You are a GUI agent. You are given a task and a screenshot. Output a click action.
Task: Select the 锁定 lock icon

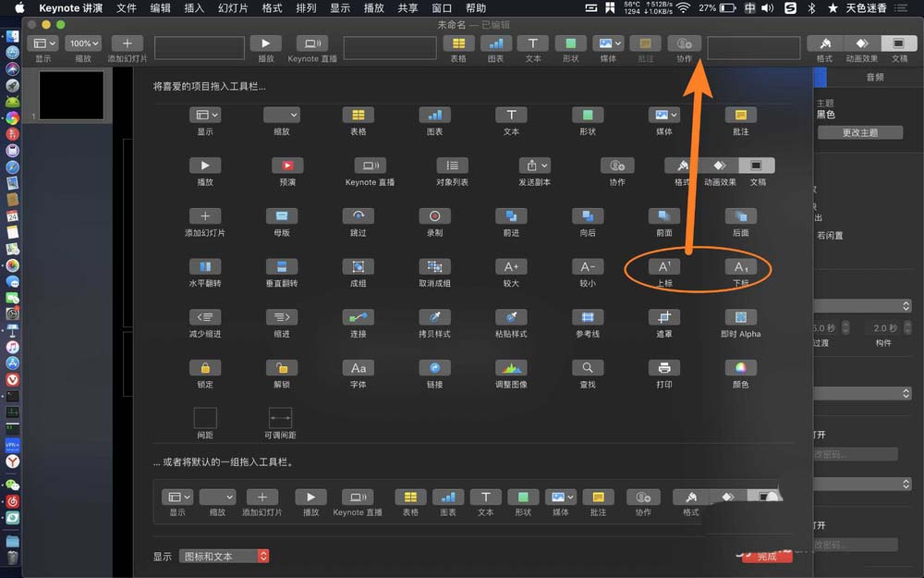pos(205,367)
